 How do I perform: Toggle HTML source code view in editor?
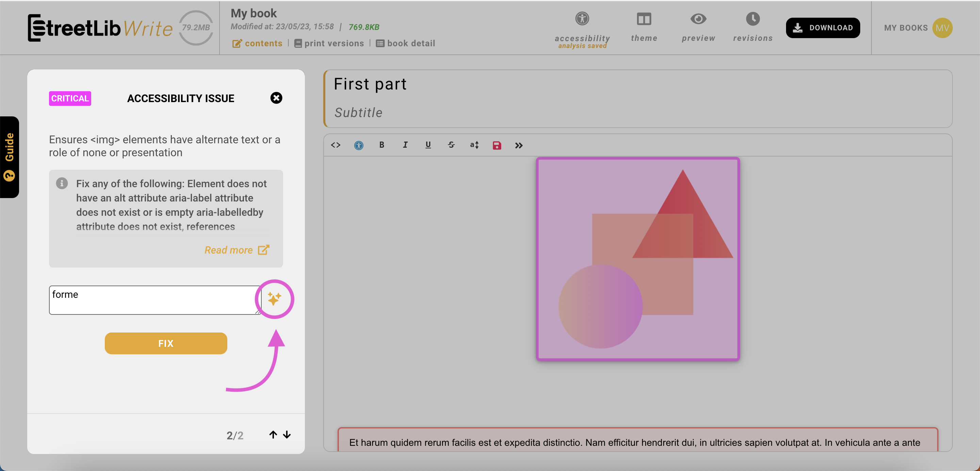335,145
